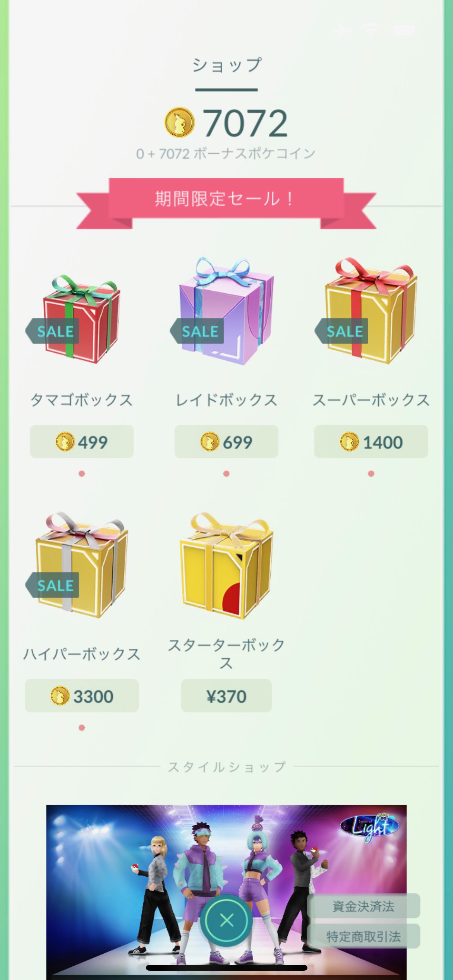Open the 特定商取引法 legal link
The height and width of the screenshot is (980, 453).
(x=363, y=936)
